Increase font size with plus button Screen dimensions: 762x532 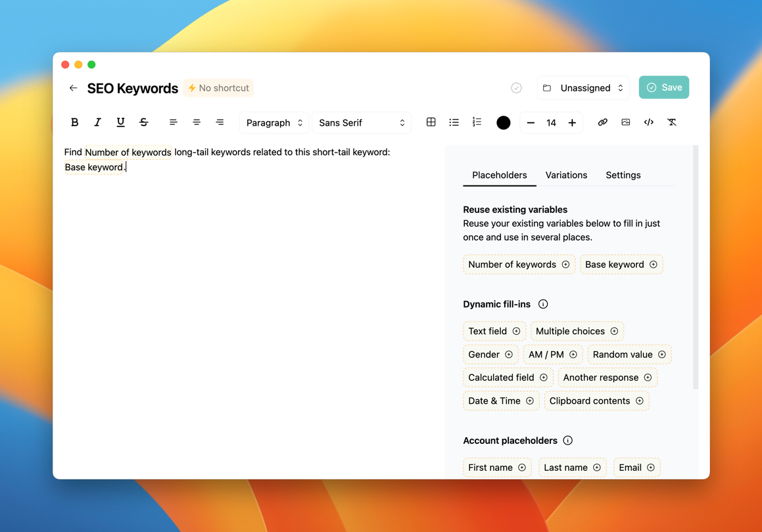pos(572,123)
